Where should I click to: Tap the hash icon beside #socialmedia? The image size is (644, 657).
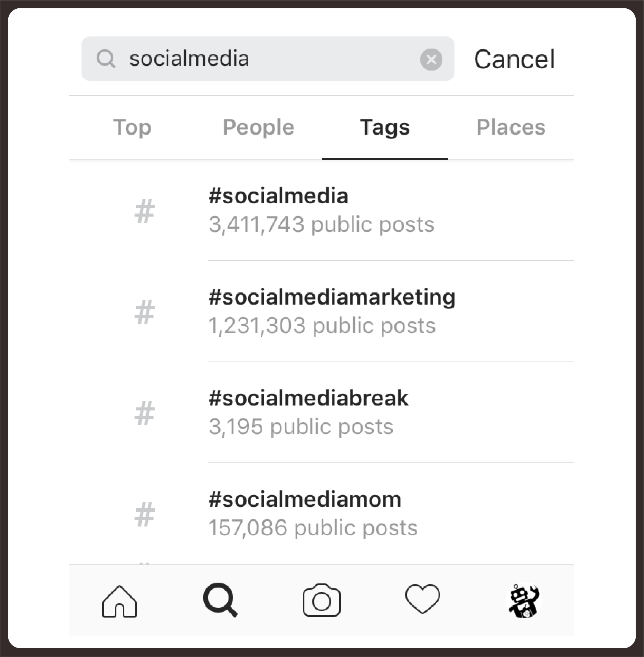click(145, 211)
